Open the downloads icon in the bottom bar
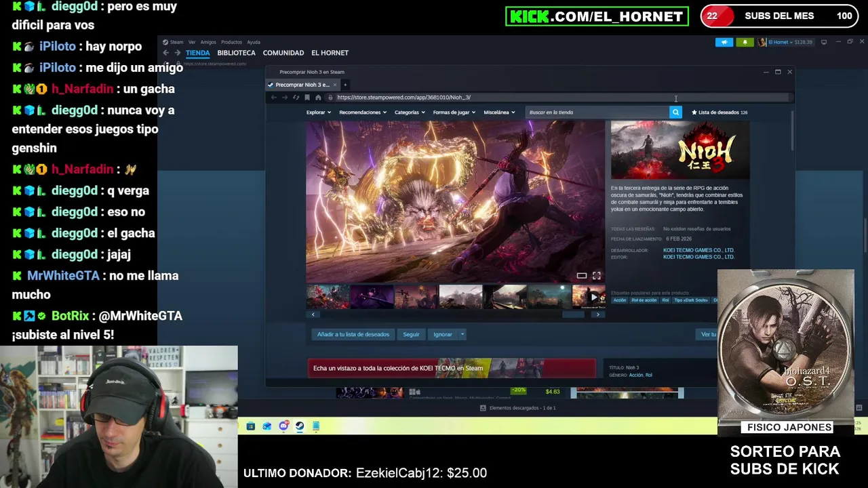The width and height of the screenshot is (868, 488). tap(483, 408)
